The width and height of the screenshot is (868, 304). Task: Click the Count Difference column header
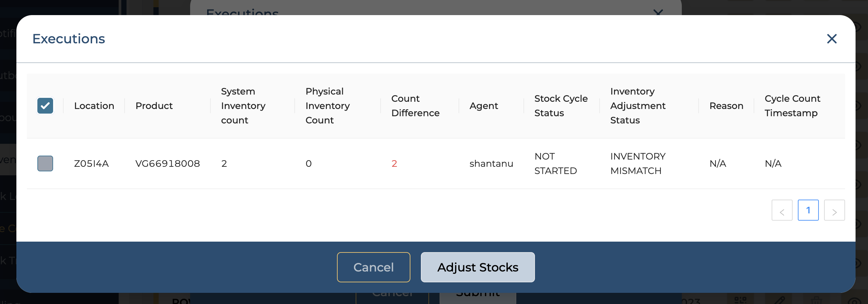tap(415, 106)
